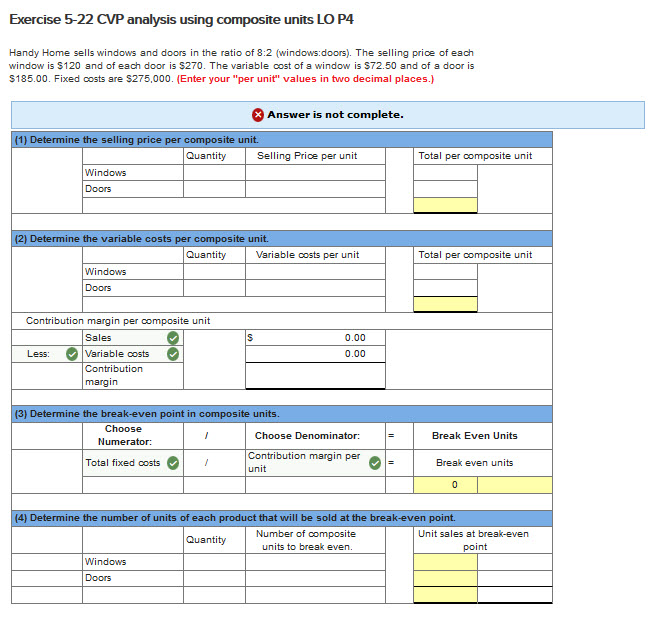Click the yellow cell right of break-even 0
Screen dimensions: 649x639
click(x=515, y=485)
